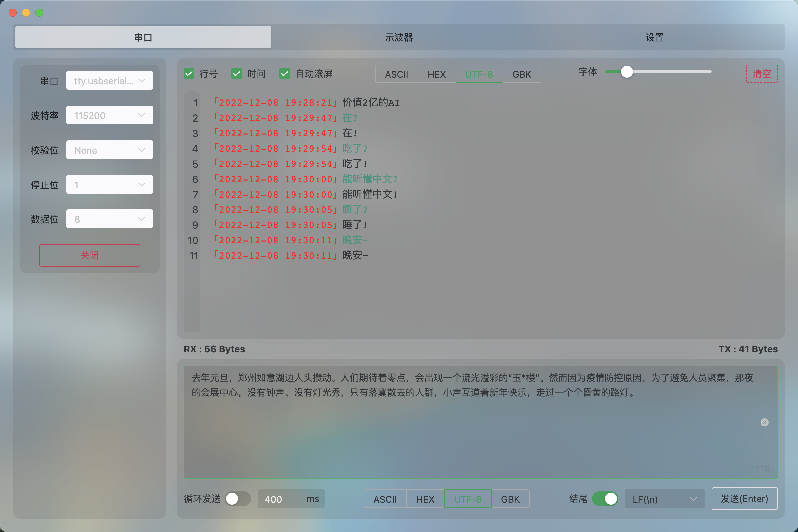Image resolution: width=798 pixels, height=532 pixels.
Task: Turn off 自动滚屏 auto-scroll
Action: [285, 74]
